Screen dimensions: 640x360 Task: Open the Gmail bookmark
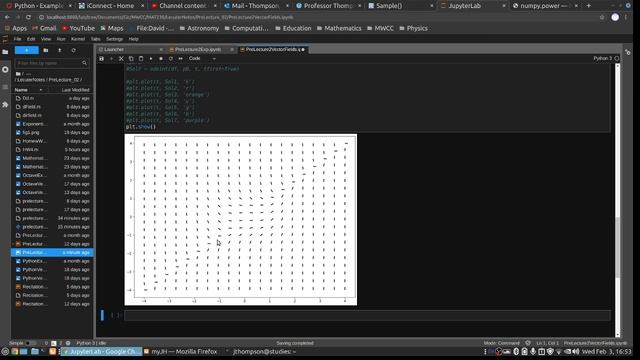pyautogui.click(x=44, y=28)
